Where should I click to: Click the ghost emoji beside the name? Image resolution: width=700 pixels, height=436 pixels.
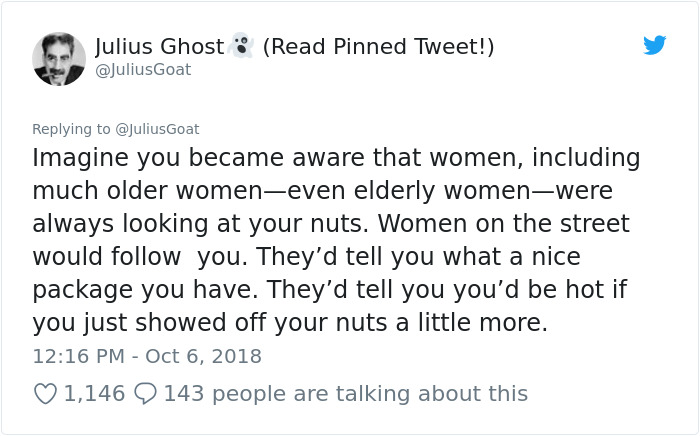pyautogui.click(x=240, y=46)
